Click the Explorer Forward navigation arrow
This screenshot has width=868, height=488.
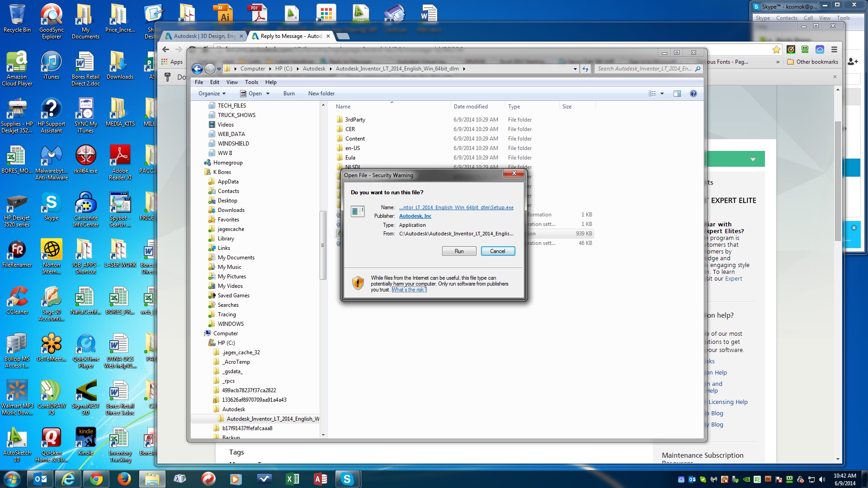(210, 69)
